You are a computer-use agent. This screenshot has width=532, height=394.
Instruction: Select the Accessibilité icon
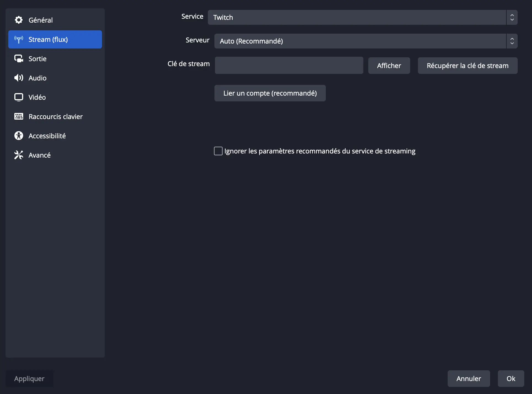18,136
